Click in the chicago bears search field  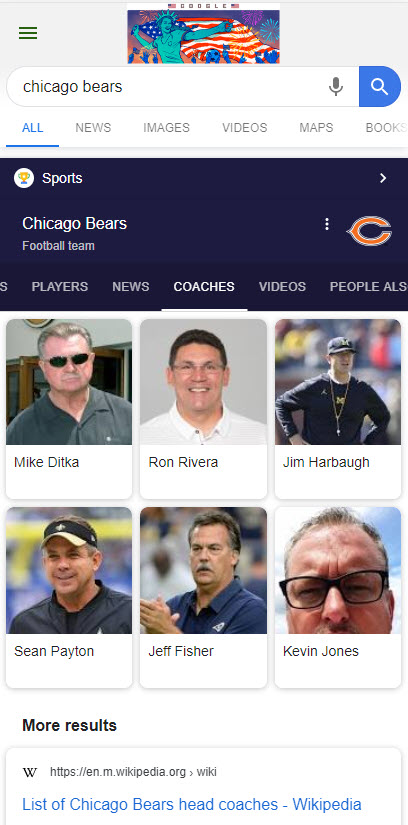tap(168, 86)
